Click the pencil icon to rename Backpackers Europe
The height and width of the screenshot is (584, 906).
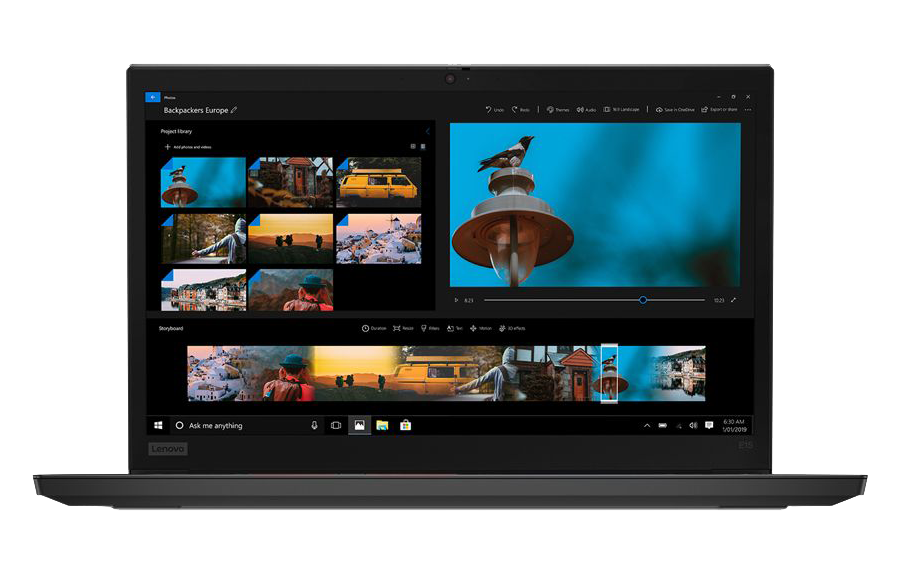234,110
